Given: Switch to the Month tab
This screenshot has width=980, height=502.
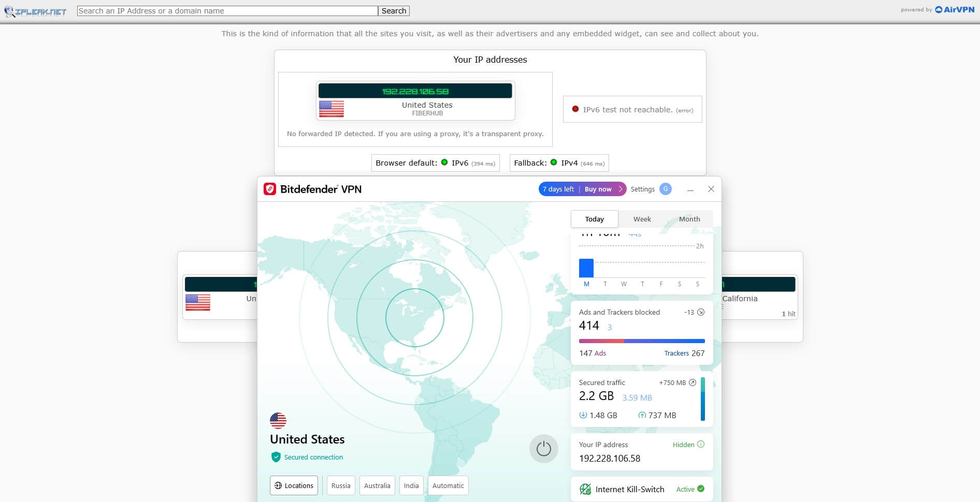Looking at the screenshot, I should (x=689, y=219).
